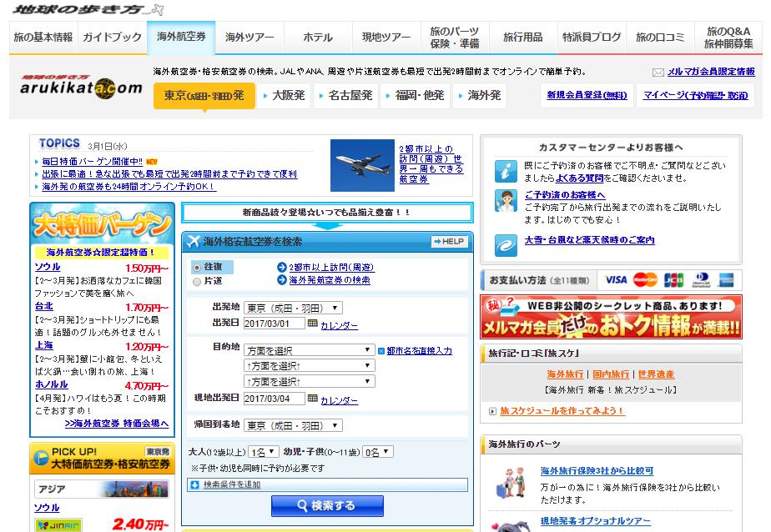Viewport: 771px width, 532px height.
Task: Select the 片道 one-way radio button
Action: [x=197, y=282]
